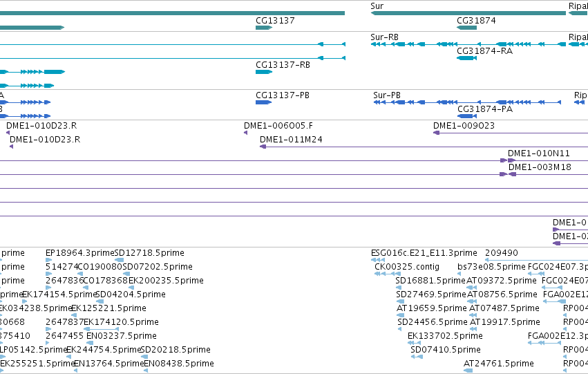Click the 514274 EST label
588x374 pixels.
(62, 267)
